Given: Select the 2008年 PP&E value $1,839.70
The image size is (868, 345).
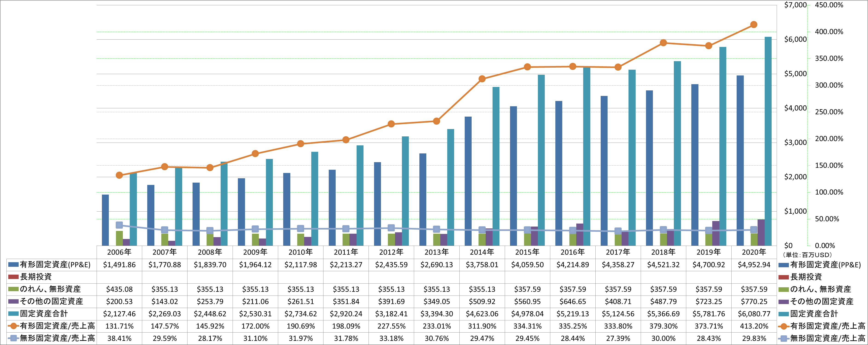Looking at the screenshot, I should (210, 265).
